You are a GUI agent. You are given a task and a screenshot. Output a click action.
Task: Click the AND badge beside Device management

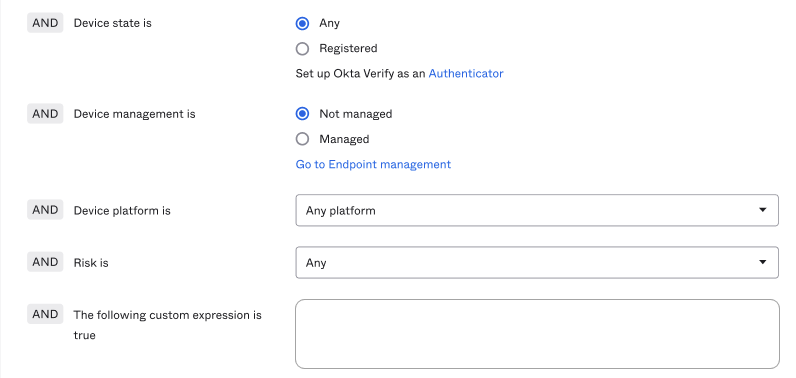pos(45,114)
